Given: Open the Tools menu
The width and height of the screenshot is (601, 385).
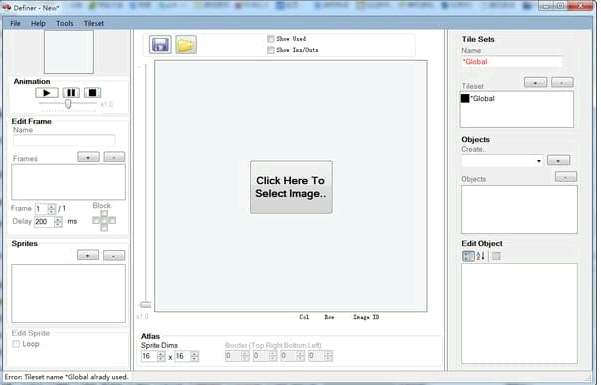Looking at the screenshot, I should pyautogui.click(x=64, y=23).
